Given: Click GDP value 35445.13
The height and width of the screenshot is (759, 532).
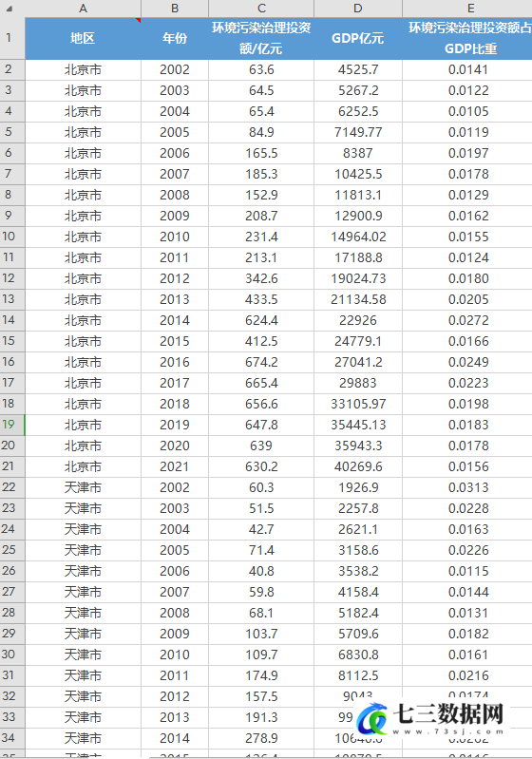Looking at the screenshot, I should point(358,425).
